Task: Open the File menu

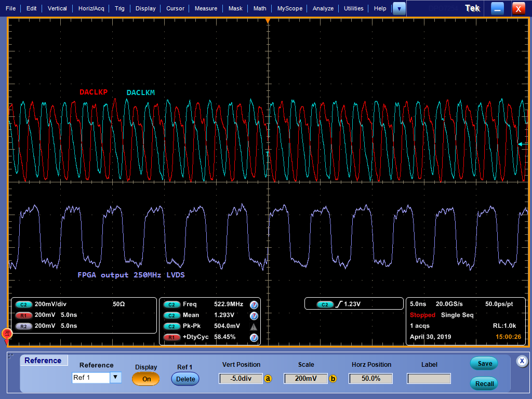Action: tap(10, 8)
